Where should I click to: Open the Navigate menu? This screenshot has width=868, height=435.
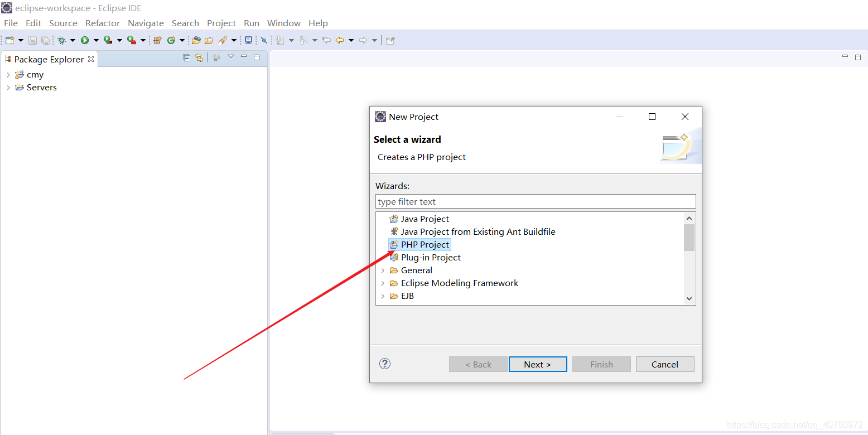click(146, 23)
